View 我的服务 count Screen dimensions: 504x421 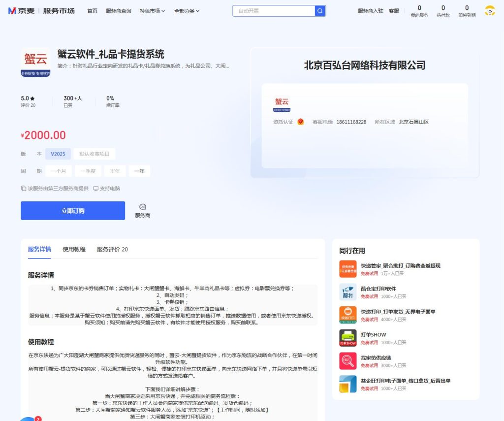point(419,11)
